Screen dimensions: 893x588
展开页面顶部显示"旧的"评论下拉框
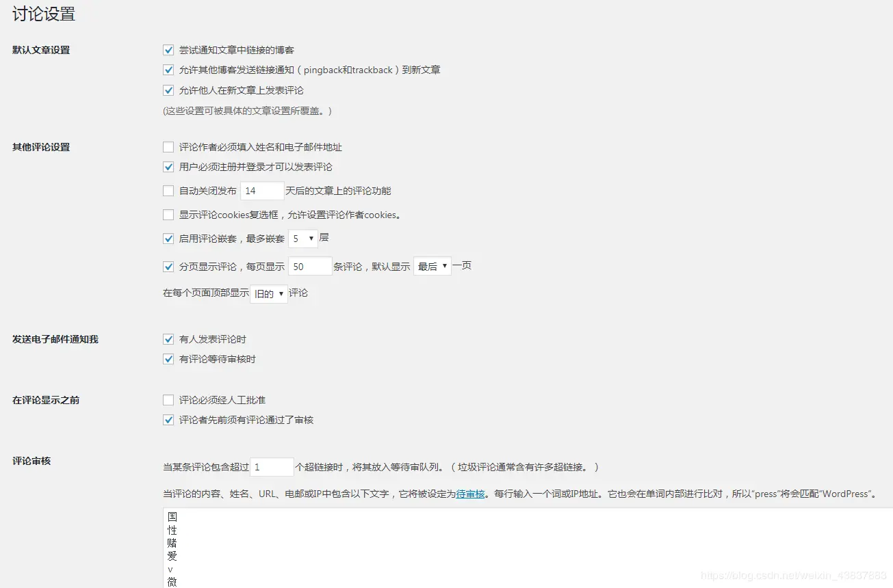pyautogui.click(x=268, y=293)
